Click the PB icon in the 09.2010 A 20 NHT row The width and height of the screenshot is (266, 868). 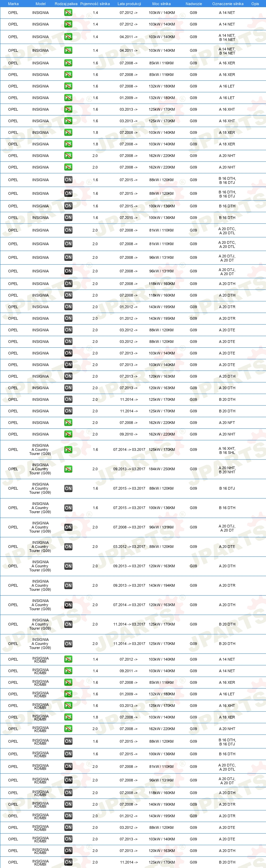[x=68, y=434]
